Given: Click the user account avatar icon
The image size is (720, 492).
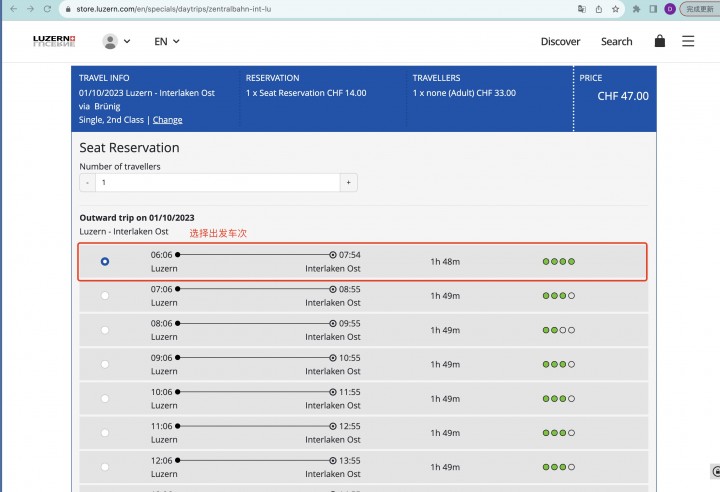Looking at the screenshot, I should pos(110,41).
